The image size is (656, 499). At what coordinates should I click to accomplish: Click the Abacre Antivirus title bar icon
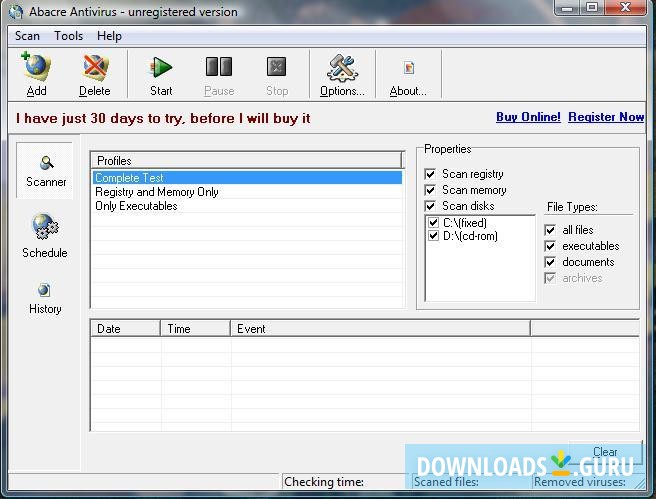point(16,12)
